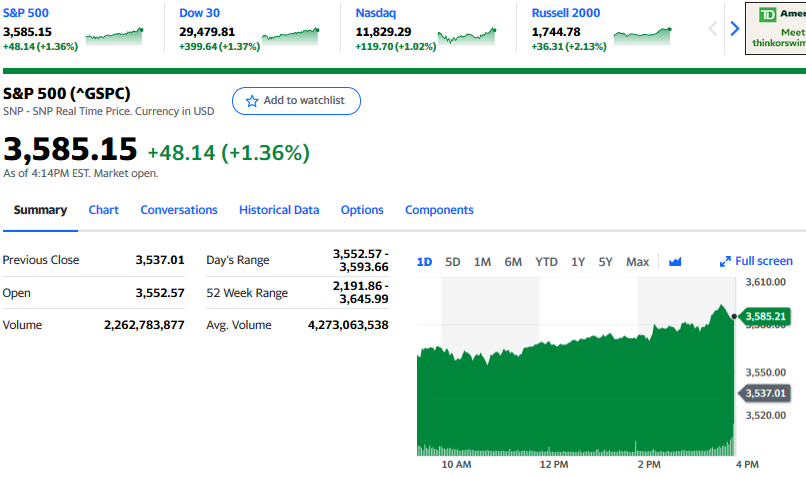Select the 1Y chart range
Screen dimensions: 806x477
pos(578,262)
